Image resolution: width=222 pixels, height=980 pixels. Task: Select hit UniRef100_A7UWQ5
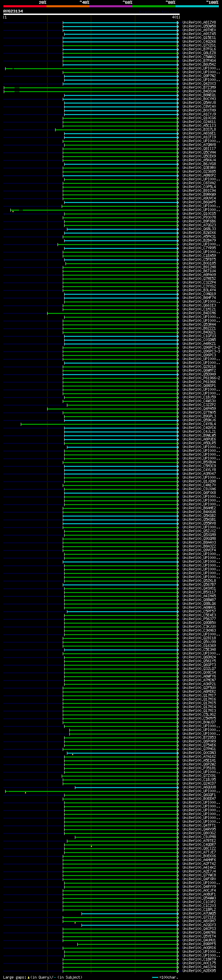(x=199, y=913)
